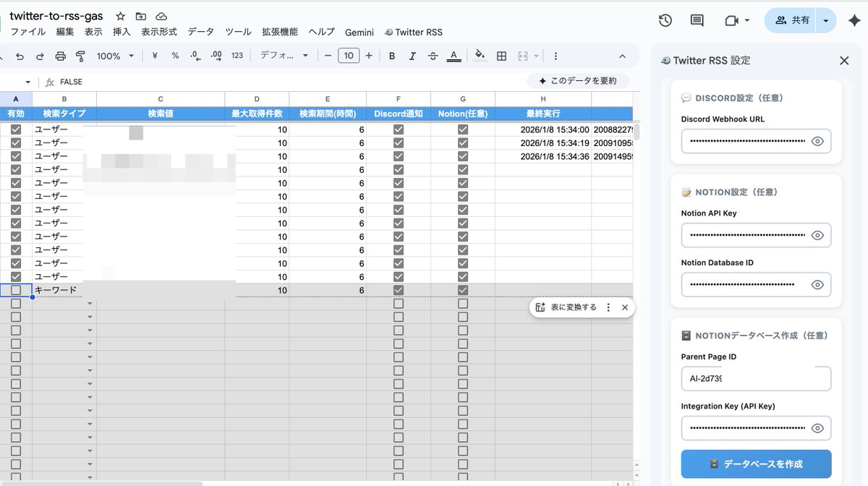Open the 挿入 menu
The width and height of the screenshot is (868, 486).
[122, 32]
